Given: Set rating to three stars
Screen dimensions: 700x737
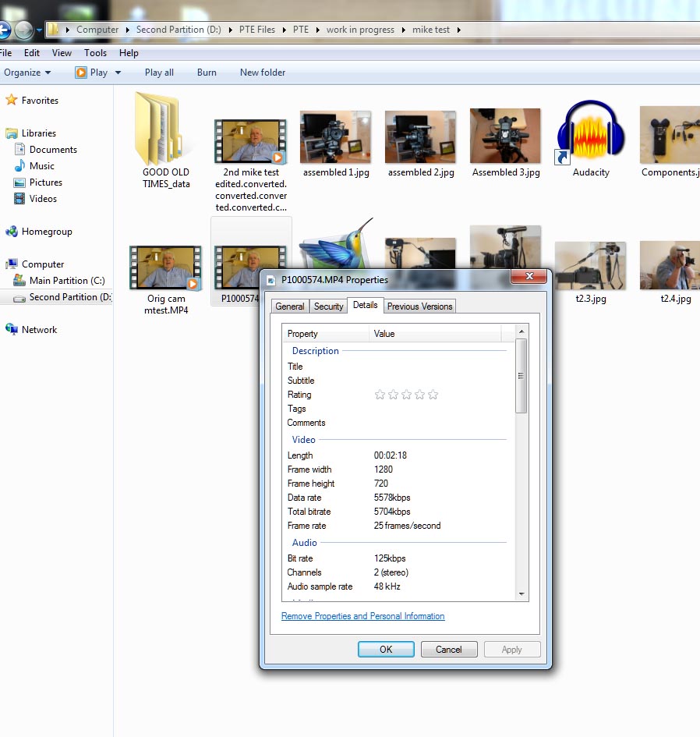Looking at the screenshot, I should [406, 395].
